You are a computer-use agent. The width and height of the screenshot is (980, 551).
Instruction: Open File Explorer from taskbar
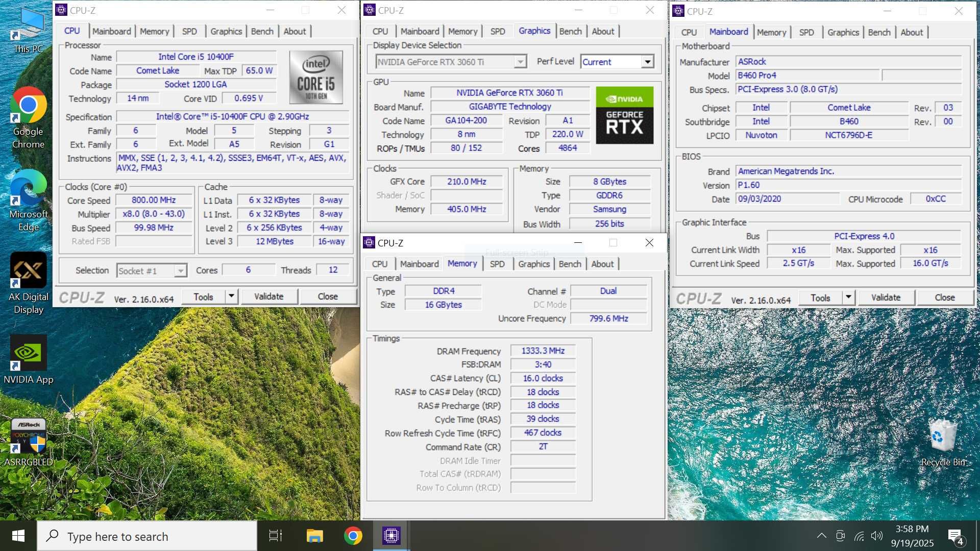314,536
